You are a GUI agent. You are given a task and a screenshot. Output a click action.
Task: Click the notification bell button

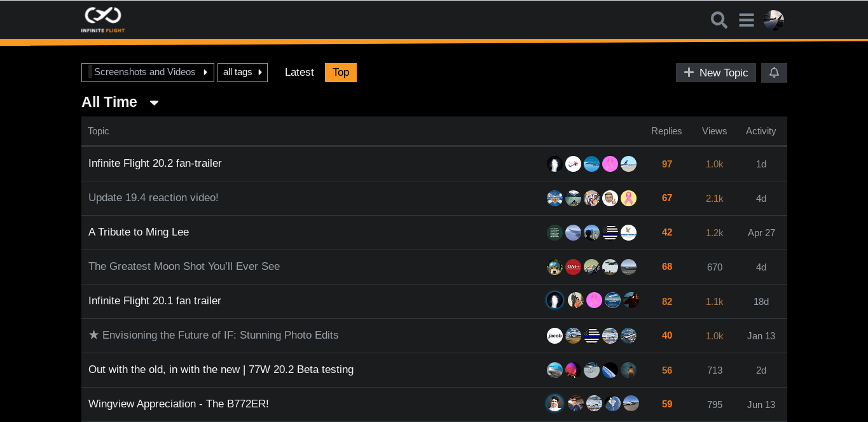[x=774, y=73]
